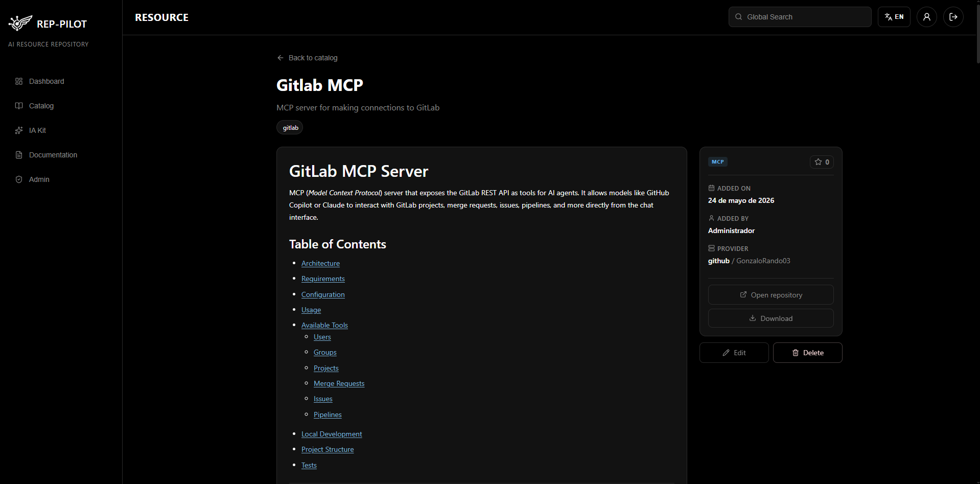
Task: Click the 'Administrador' added-by value
Action: pos(731,231)
